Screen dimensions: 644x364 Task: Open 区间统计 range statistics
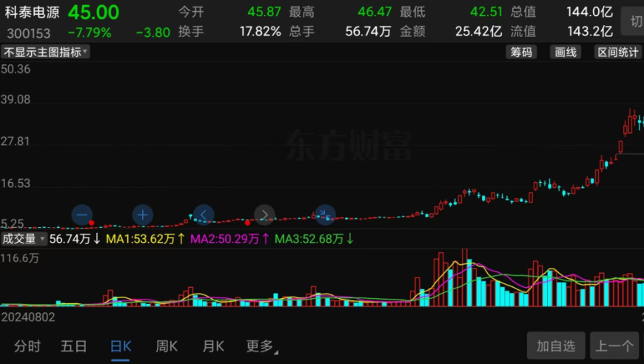tap(617, 52)
